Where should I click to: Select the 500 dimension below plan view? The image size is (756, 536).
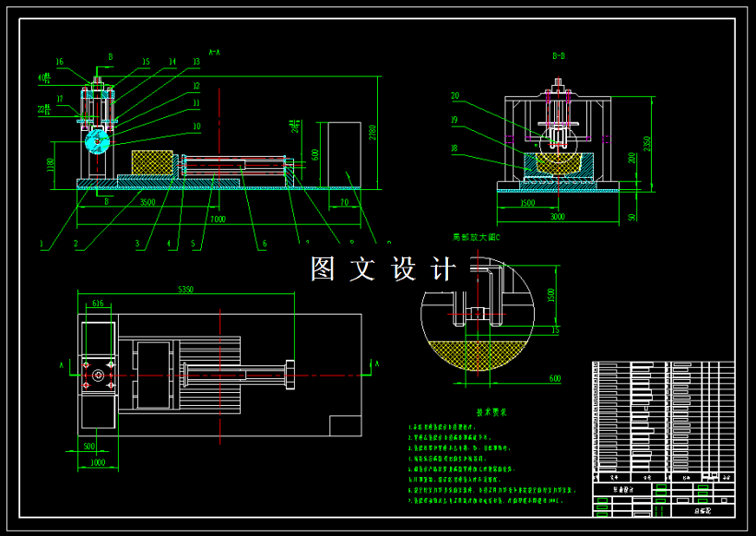click(x=89, y=447)
